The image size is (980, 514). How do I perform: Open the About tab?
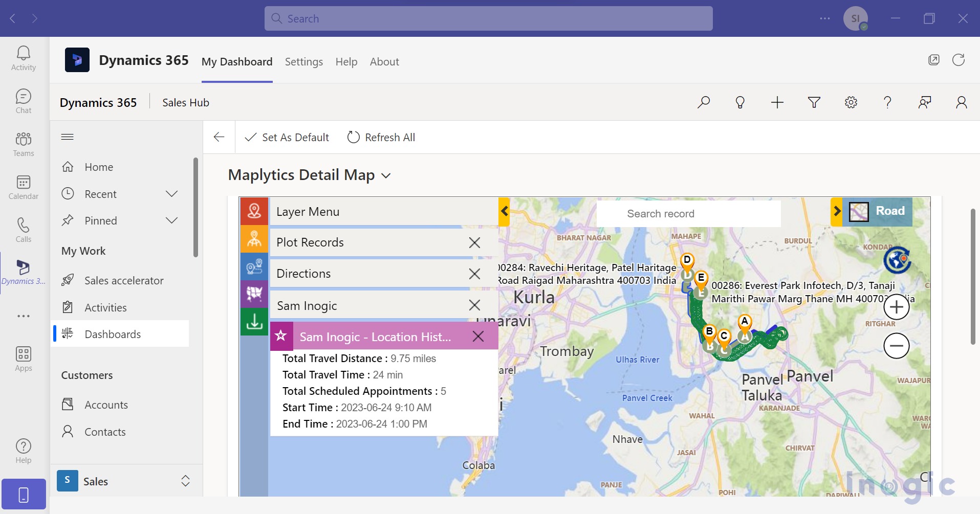tap(384, 62)
